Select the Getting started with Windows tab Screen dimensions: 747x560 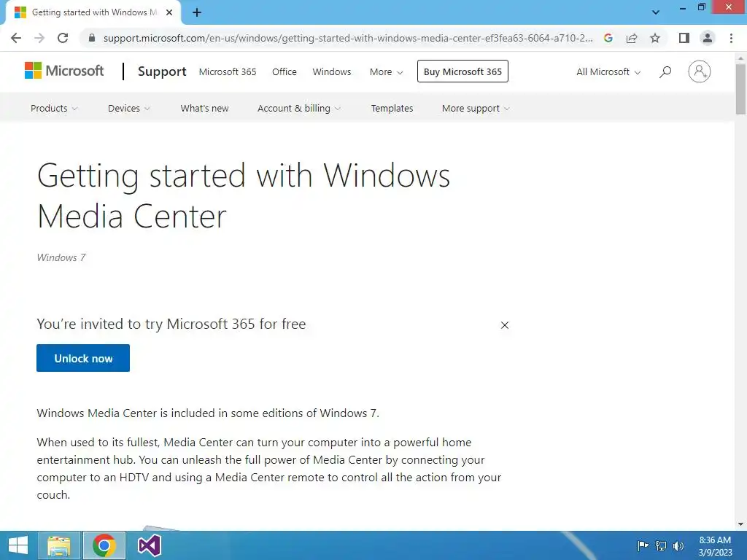(x=93, y=13)
